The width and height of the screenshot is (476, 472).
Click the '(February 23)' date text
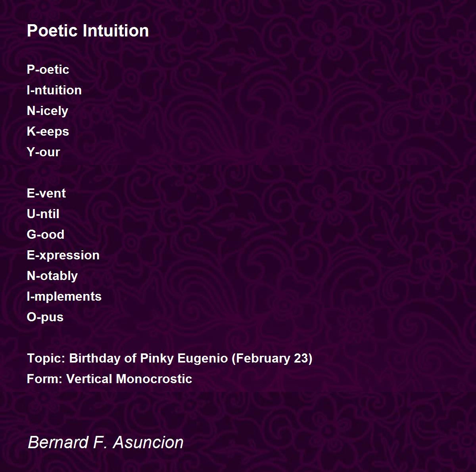tap(272, 358)
